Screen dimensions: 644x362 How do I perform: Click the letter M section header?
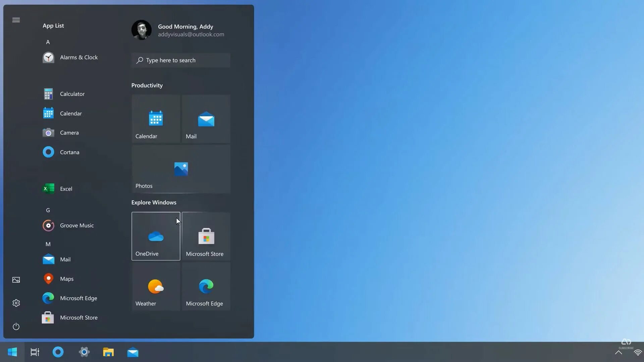click(48, 244)
